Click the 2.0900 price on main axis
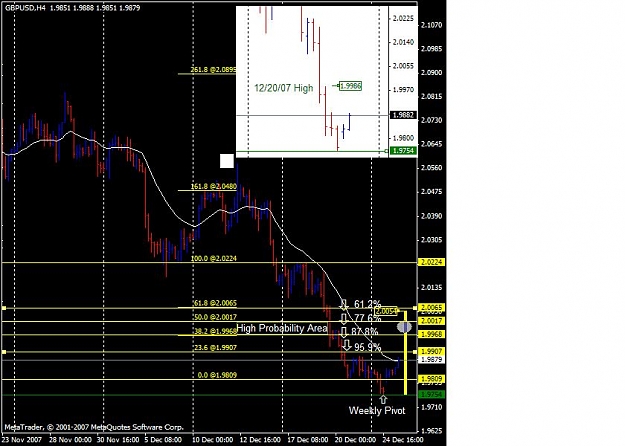This screenshot has height=446, width=625. (431, 73)
